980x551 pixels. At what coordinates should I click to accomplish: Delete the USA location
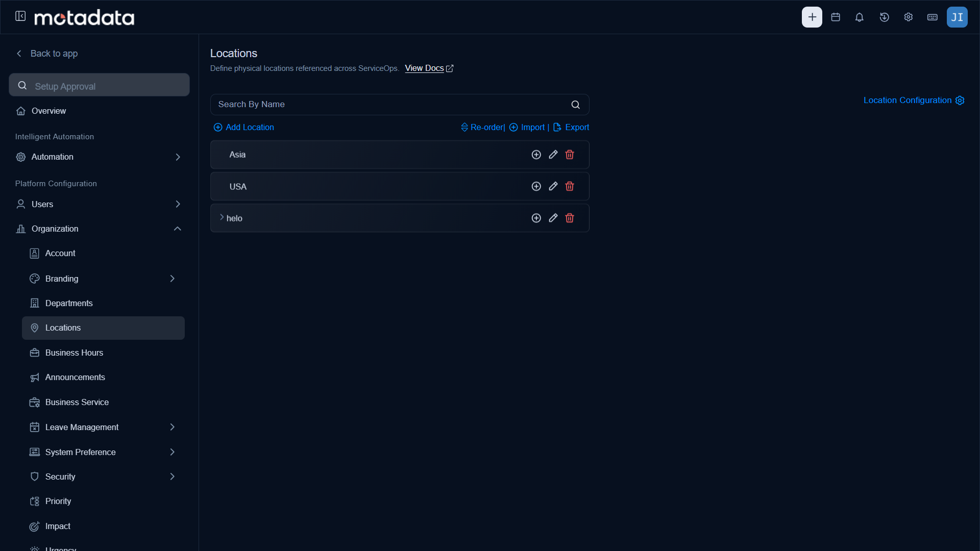[570, 186]
